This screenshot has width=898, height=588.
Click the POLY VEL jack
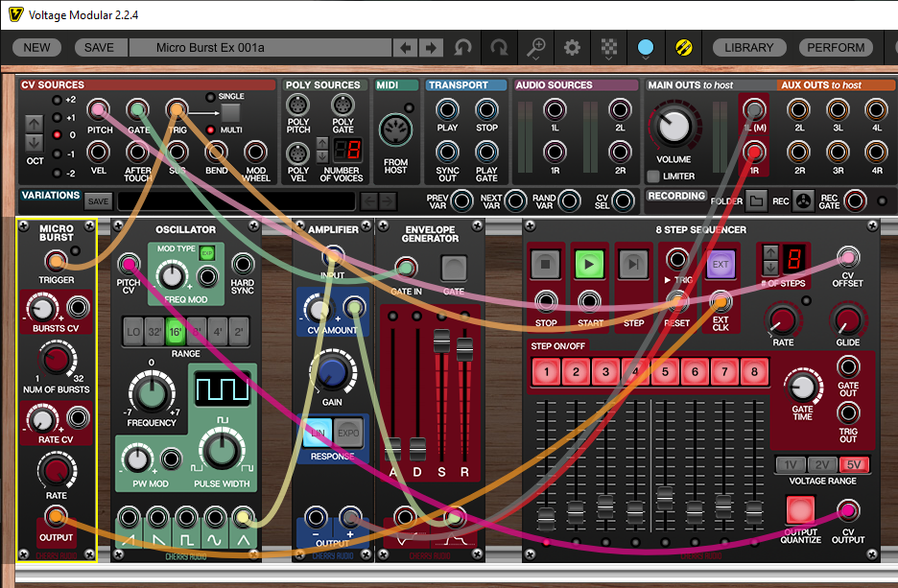coord(297,154)
